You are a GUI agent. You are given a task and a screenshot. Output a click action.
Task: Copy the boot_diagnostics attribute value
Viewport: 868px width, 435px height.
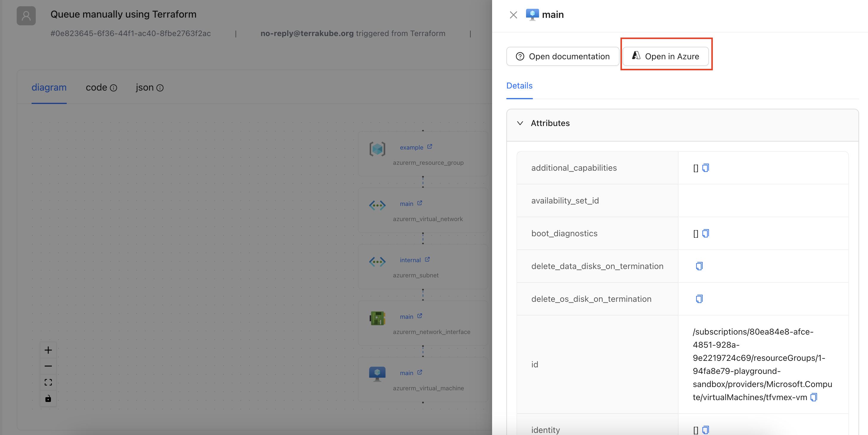click(706, 234)
